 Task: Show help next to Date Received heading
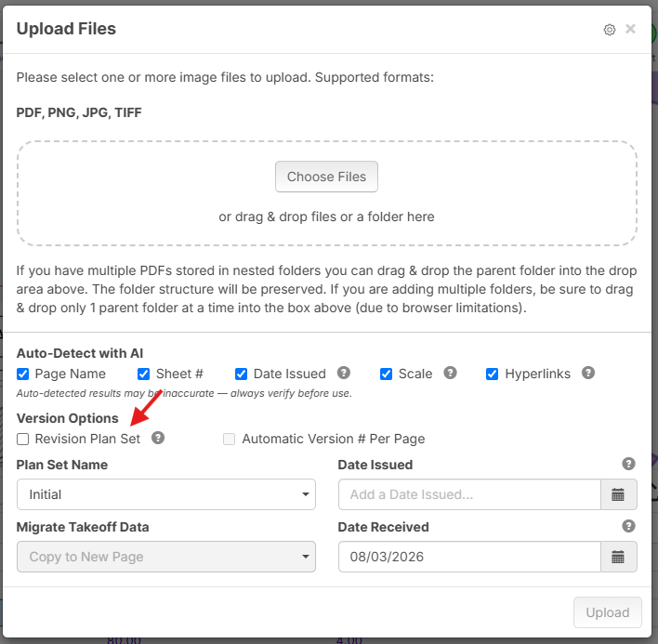[x=628, y=526]
